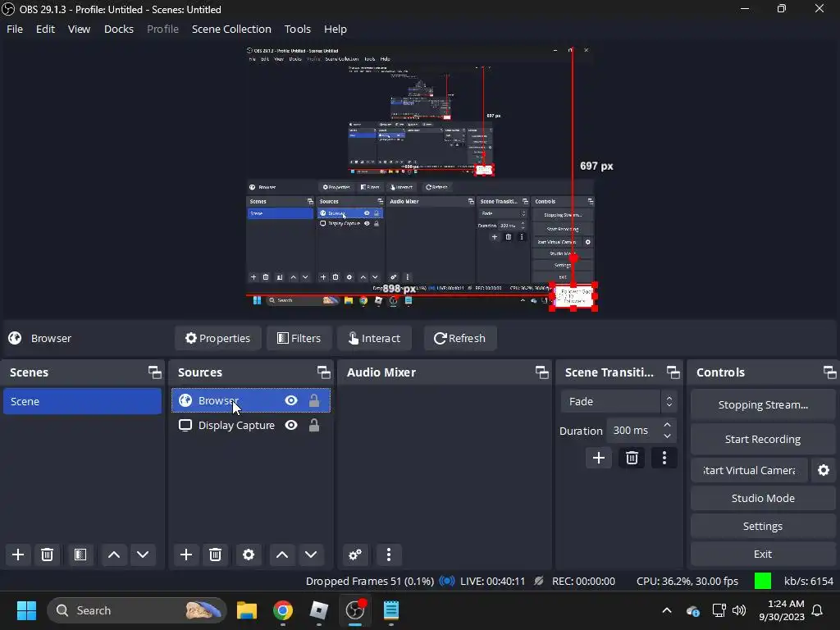The width and height of the screenshot is (840, 630).
Task: Open the Scene Collection menu
Action: (231, 29)
